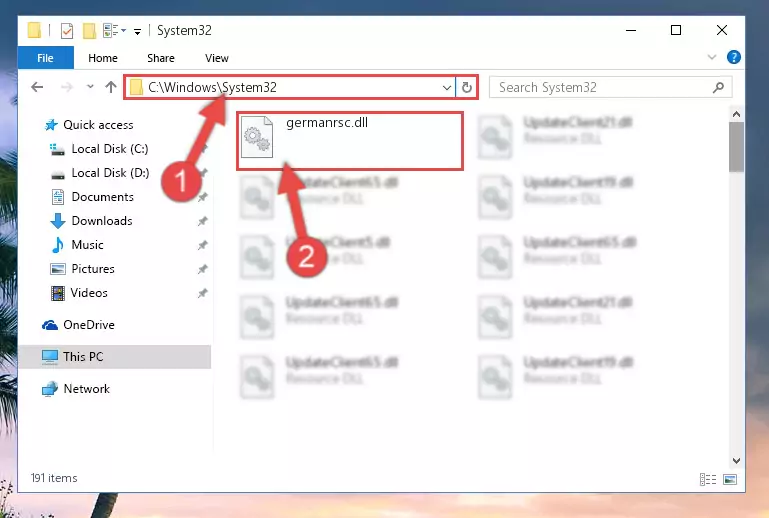Open the blue Help icon

coord(734,57)
